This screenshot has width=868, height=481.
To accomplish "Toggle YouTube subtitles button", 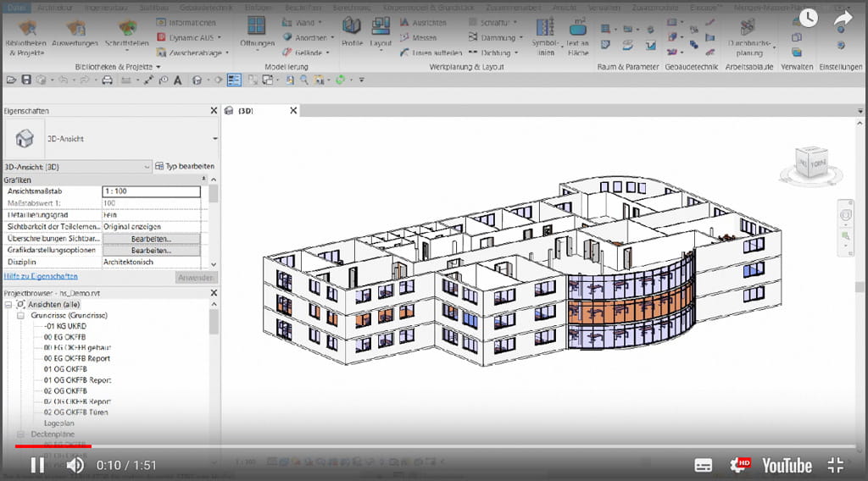I will [x=703, y=465].
